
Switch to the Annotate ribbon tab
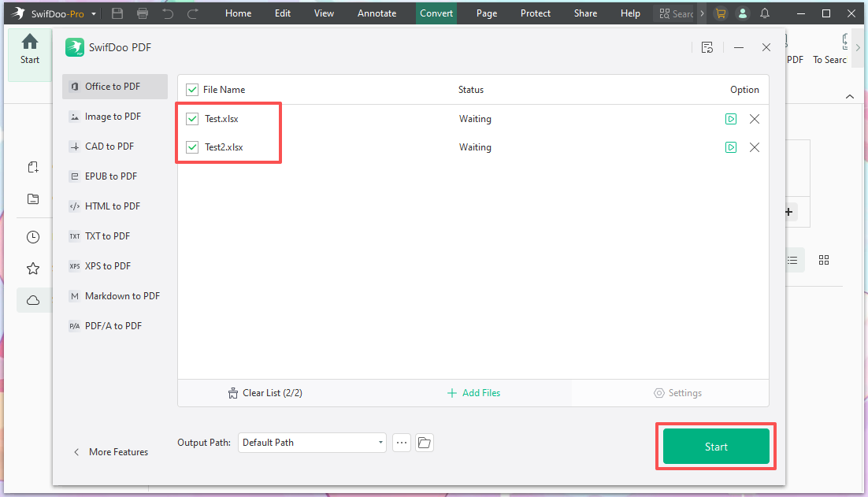coord(377,13)
